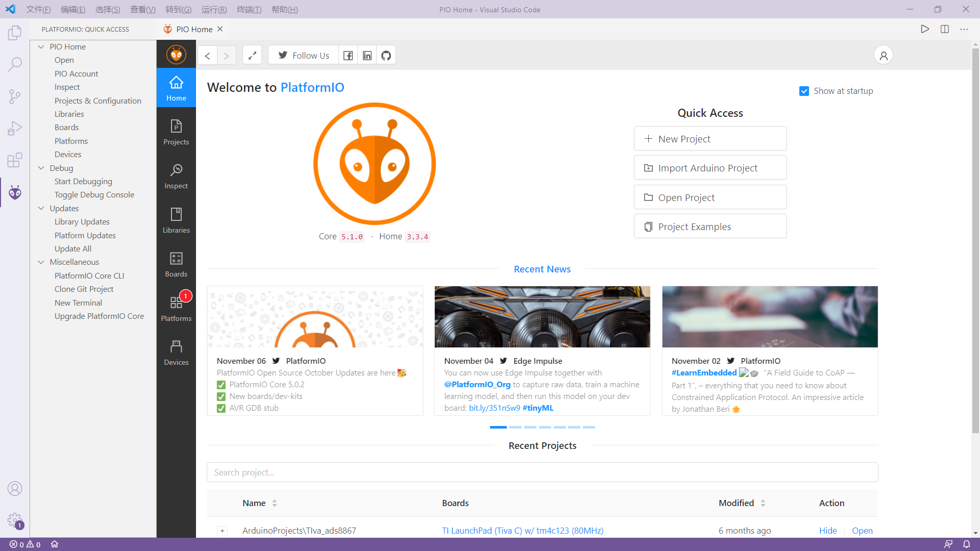Open the 终端(T) menu
Viewport: 980px width, 551px height.
249,9
